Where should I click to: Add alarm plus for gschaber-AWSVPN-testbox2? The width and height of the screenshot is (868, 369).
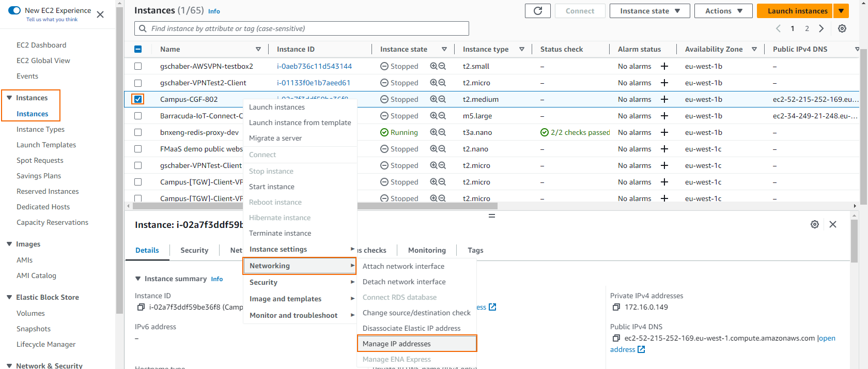click(x=664, y=66)
